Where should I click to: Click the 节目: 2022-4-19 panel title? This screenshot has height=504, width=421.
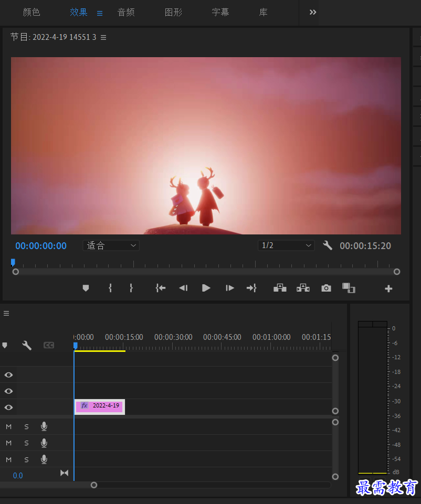click(54, 37)
